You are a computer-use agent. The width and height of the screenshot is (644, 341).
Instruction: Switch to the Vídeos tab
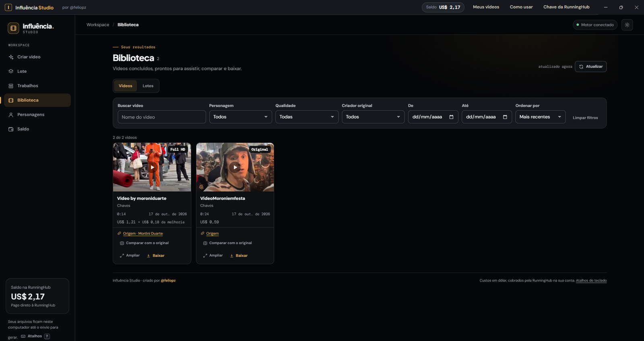126,86
